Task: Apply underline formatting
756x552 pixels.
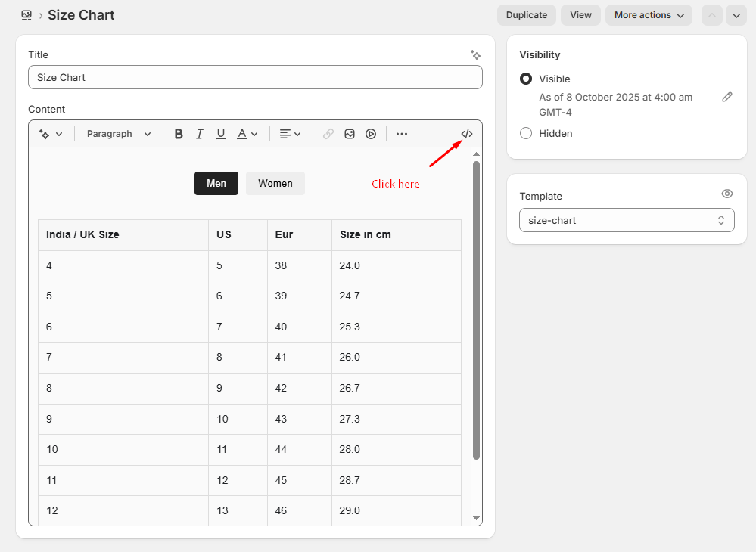Action: point(221,134)
